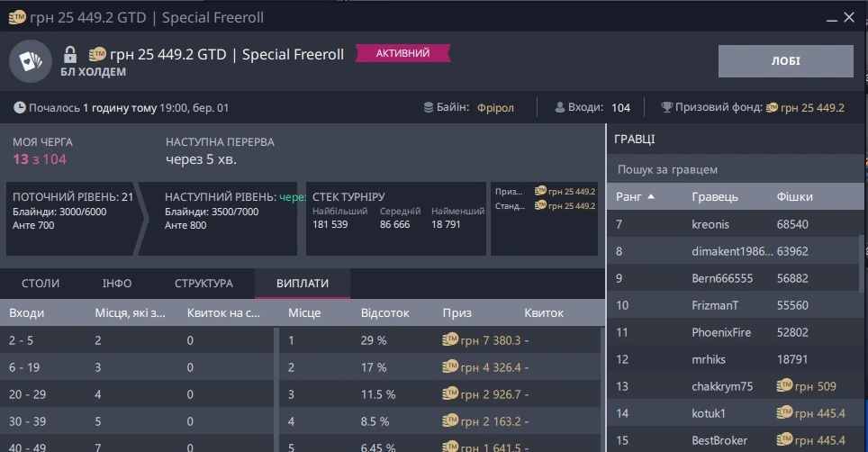Screen dimensions: 868x452
Task: Click the Активний status badge
Action: pos(402,54)
